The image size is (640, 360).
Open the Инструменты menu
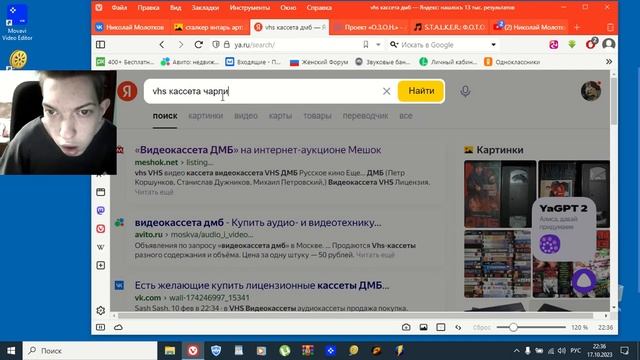[250, 7]
